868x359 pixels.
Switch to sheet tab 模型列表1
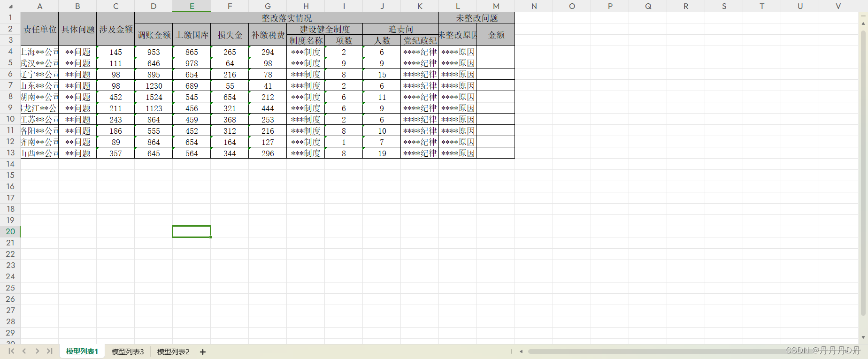pos(82,351)
